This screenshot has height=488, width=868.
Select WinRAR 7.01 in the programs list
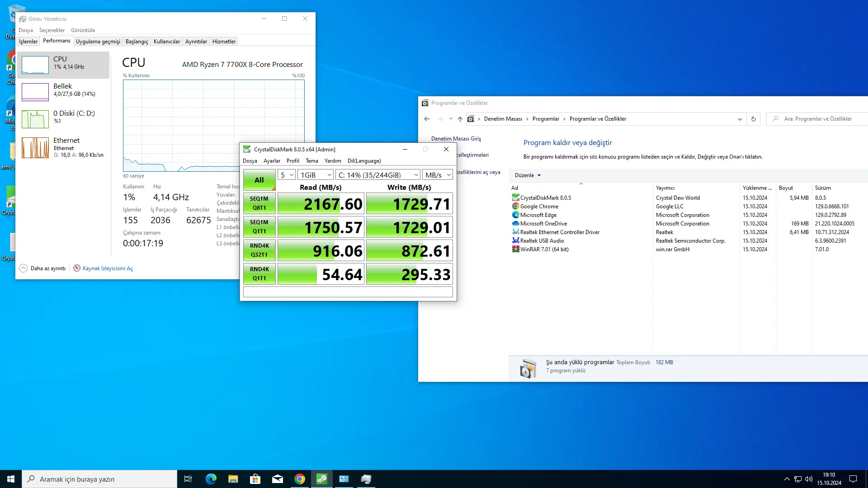pyautogui.click(x=544, y=249)
